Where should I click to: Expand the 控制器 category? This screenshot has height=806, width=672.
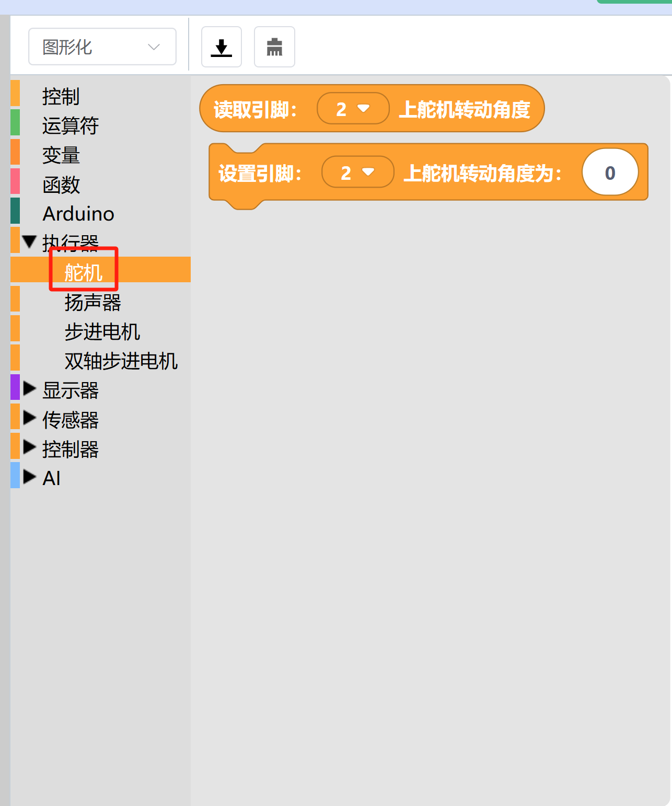coord(30,447)
